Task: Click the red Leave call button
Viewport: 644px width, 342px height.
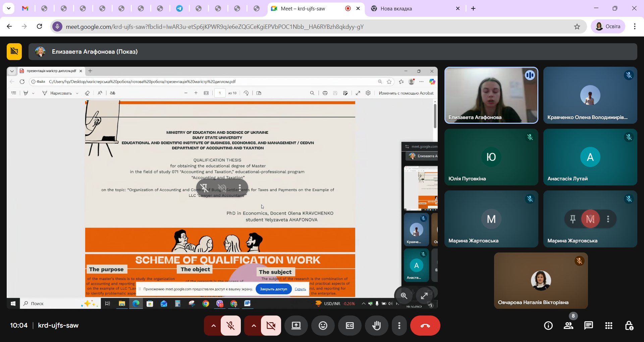Action: point(425,326)
